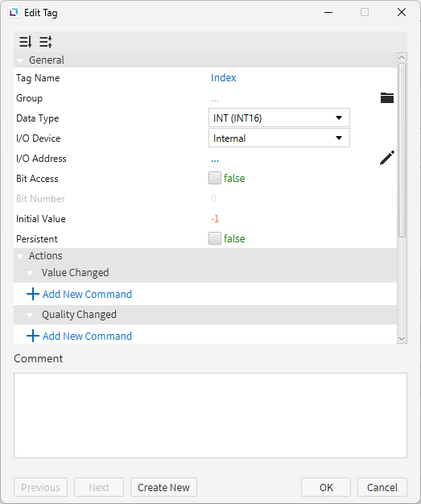Image resolution: width=421 pixels, height=504 pixels.
Task: Click the expand all categories icon
Action: pyautogui.click(x=46, y=42)
